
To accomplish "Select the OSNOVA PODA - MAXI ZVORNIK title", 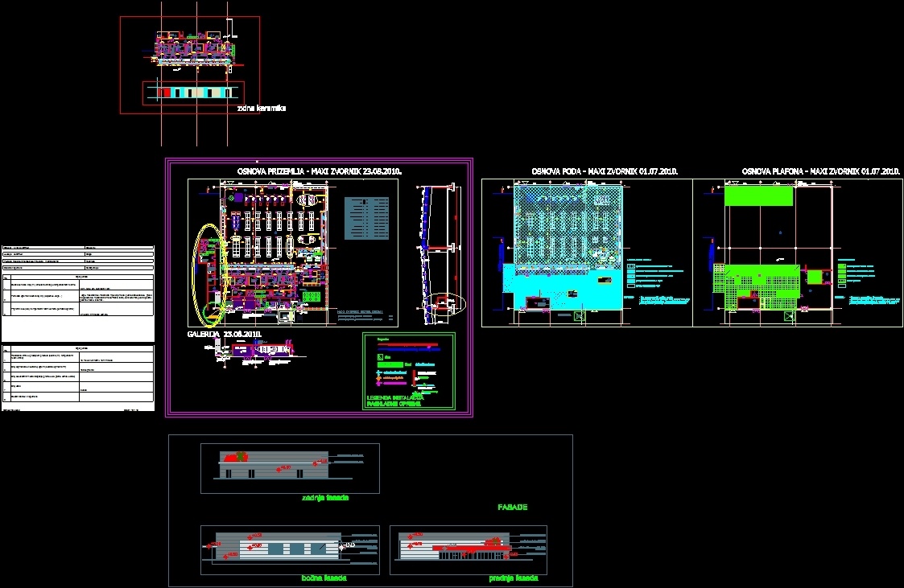I will [x=605, y=171].
